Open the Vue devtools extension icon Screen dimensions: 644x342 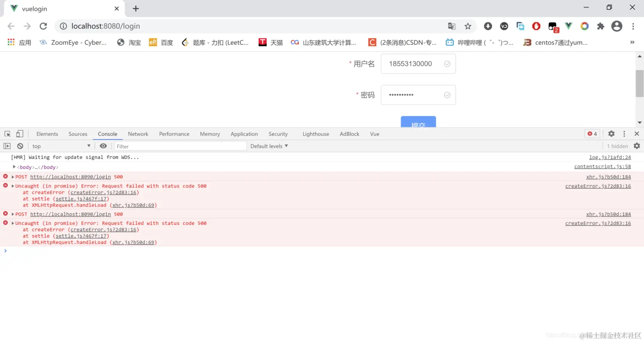coord(569,26)
